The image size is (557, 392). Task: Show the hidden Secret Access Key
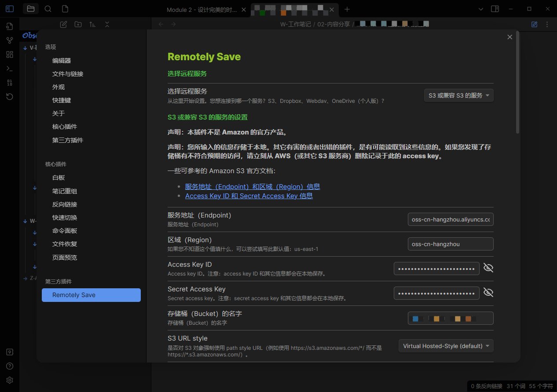(x=488, y=292)
